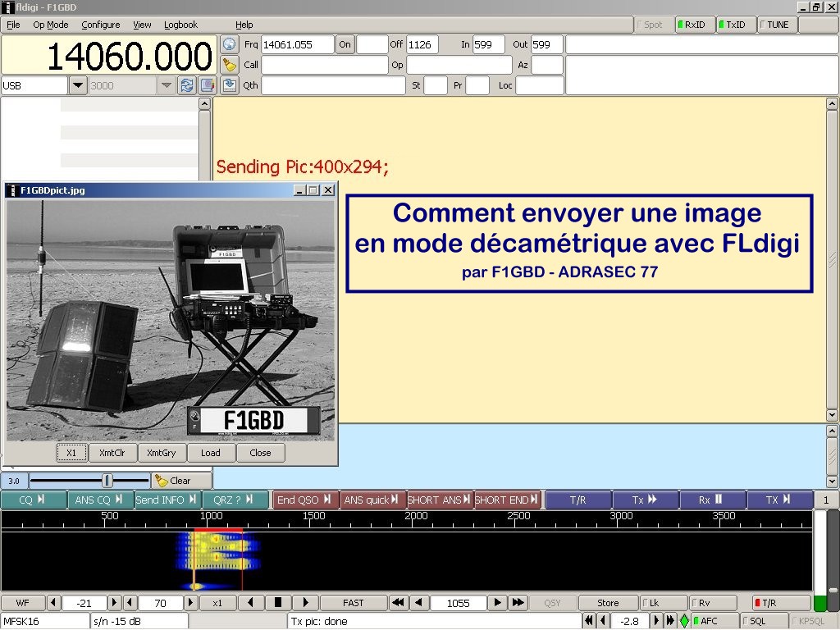
Task: Click the X1 picture scale button
Action: pyautogui.click(x=71, y=453)
